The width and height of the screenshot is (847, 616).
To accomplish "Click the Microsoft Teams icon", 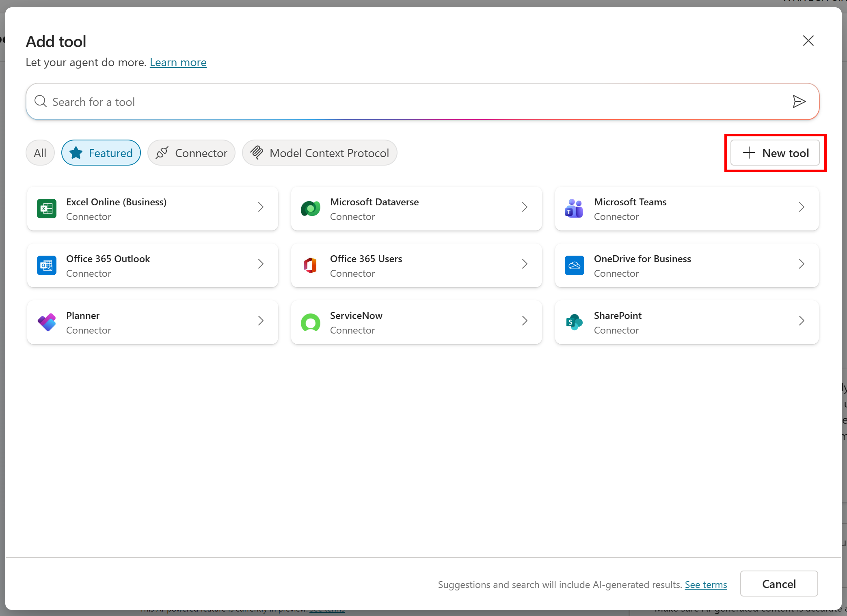I will 574,209.
